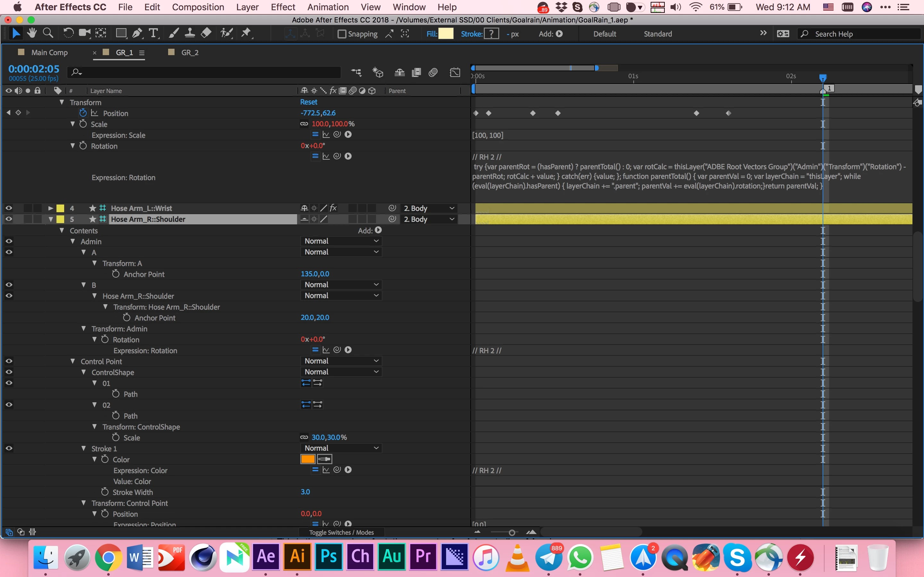Image resolution: width=924 pixels, height=577 pixels.
Task: Click Toggle Switches / Modes button
Action: point(341,532)
